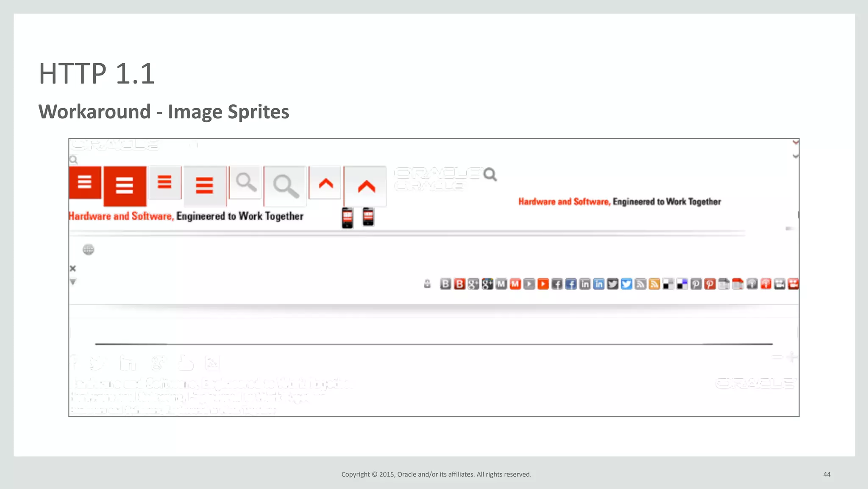Click the colored Google Plus icon
Image resolution: width=868 pixels, height=489 pixels.
click(487, 284)
